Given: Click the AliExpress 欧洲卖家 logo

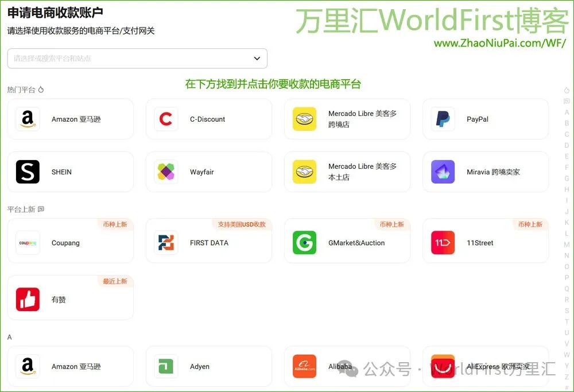Looking at the screenshot, I should point(442,366).
